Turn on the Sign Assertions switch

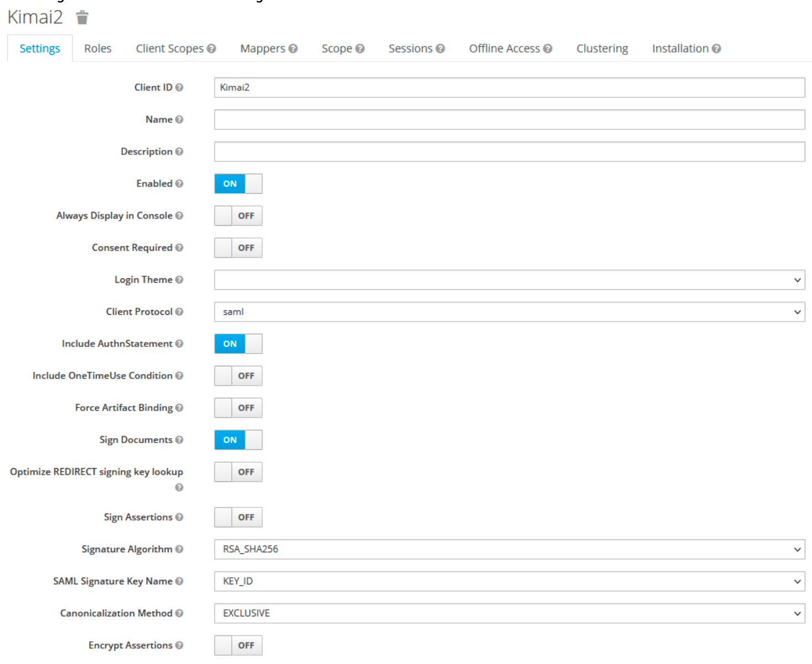[x=238, y=517]
